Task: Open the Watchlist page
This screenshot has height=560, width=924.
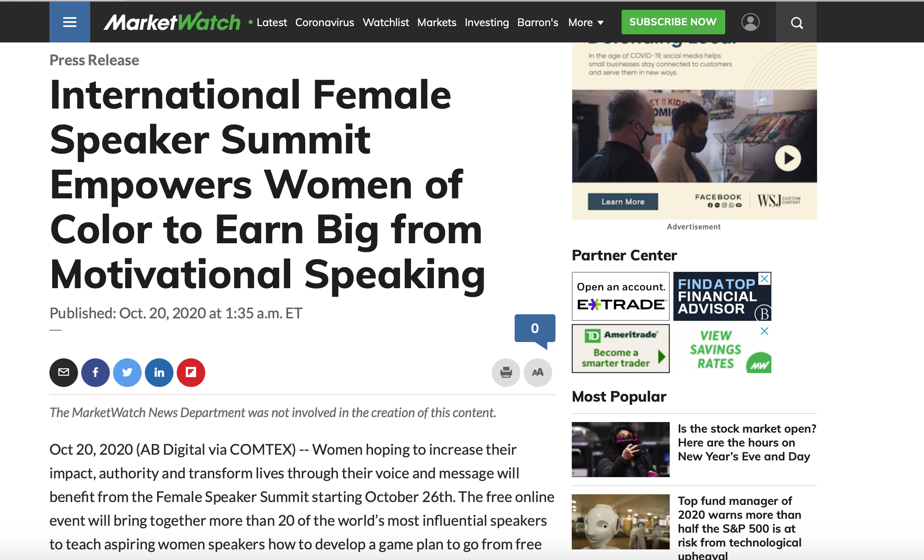Action: 386,22
